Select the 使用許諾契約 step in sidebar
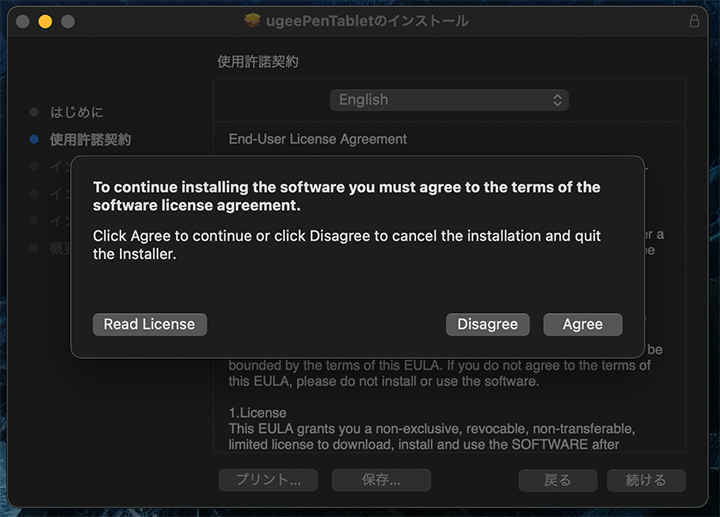The width and height of the screenshot is (720, 517). coord(90,139)
